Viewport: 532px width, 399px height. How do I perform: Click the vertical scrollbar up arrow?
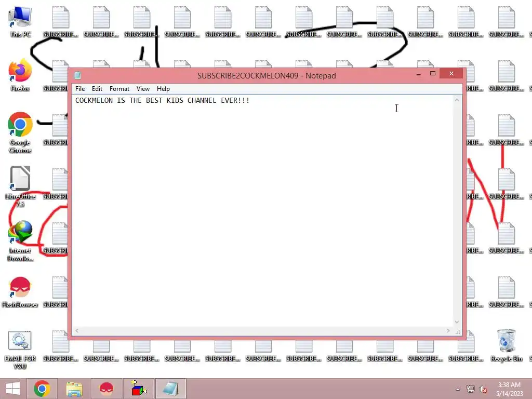click(x=457, y=100)
